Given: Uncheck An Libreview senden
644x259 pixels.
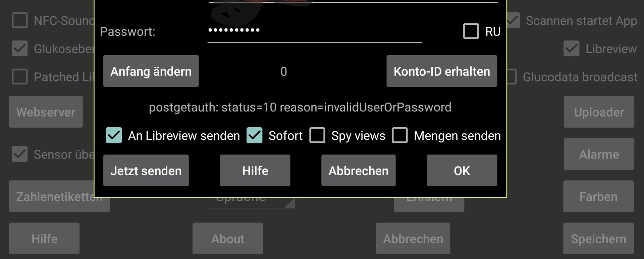Looking at the screenshot, I should coord(114,135).
